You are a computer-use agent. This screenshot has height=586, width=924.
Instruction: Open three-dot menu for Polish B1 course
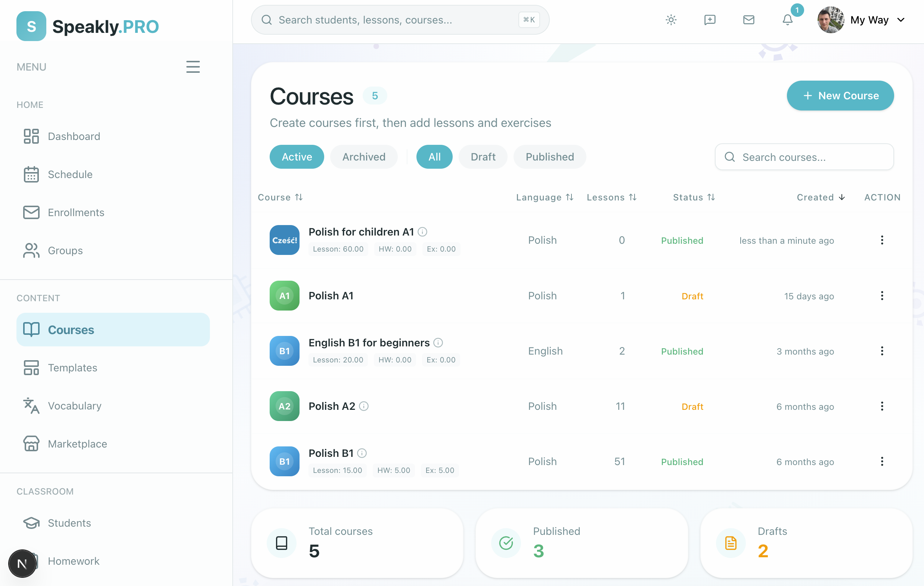[x=882, y=461]
